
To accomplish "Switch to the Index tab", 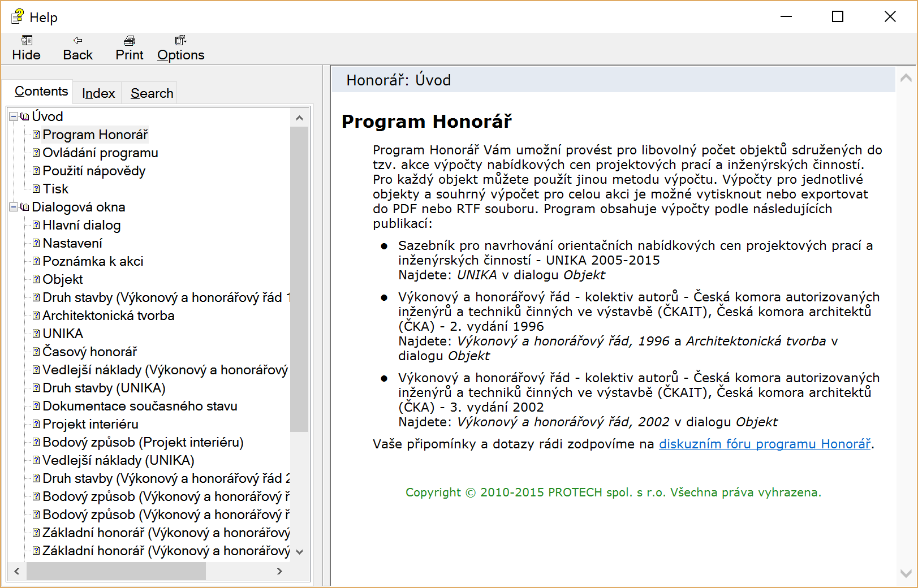I will (x=98, y=93).
